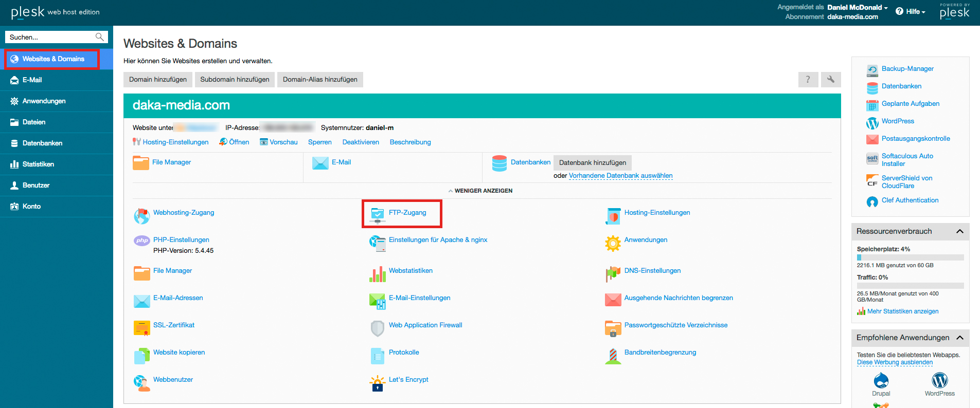Open the Backup-Manager icon in sidebar
Image resolution: width=980 pixels, height=408 pixels.
(872, 70)
